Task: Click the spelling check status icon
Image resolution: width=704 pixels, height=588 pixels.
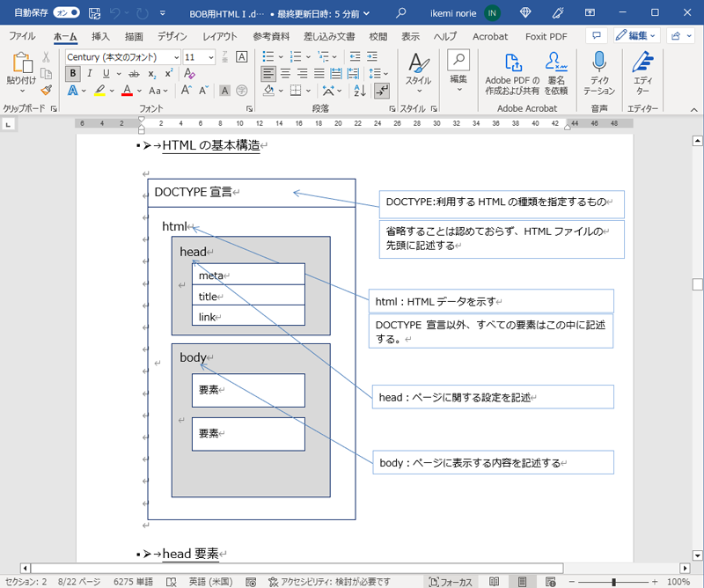Action: tap(171, 582)
